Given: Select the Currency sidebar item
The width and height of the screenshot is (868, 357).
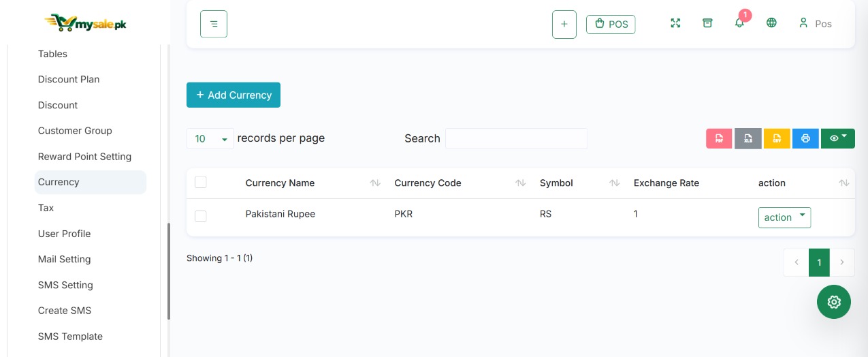Looking at the screenshot, I should tap(91, 182).
